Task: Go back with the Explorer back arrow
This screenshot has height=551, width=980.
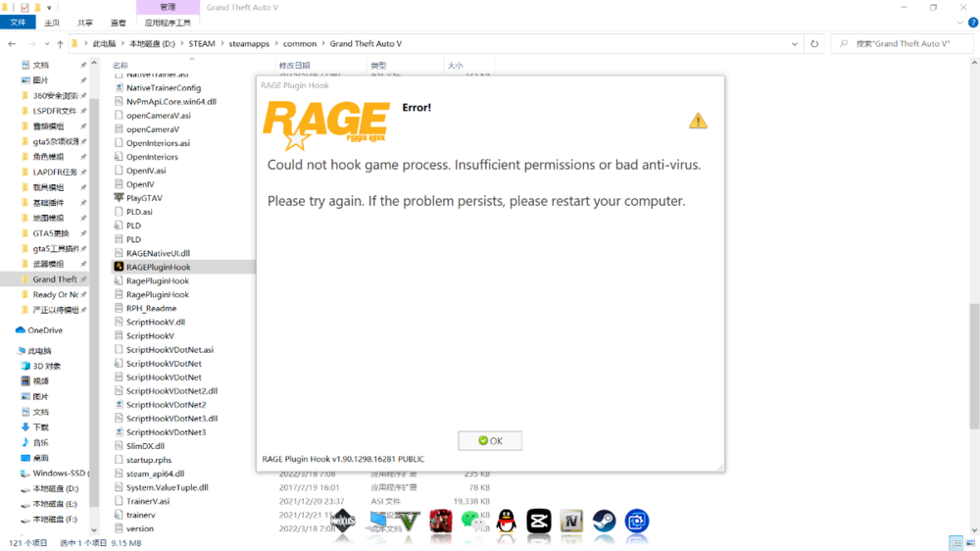Action: coord(12,44)
